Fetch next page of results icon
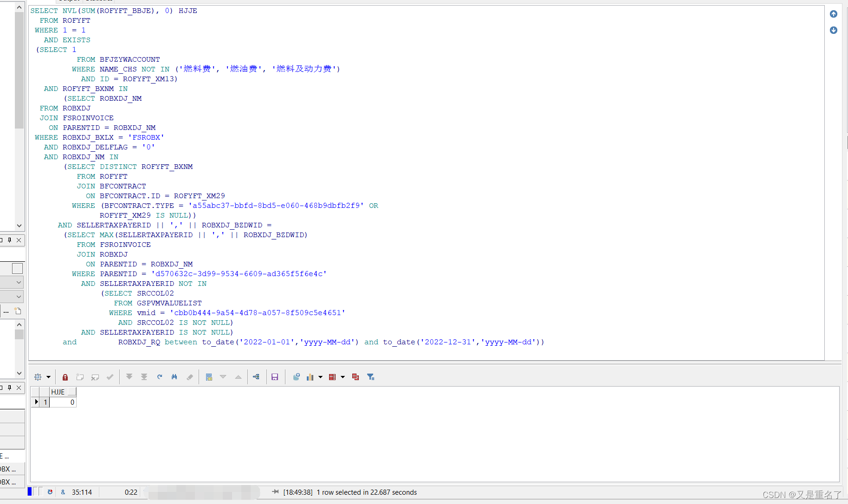The height and width of the screenshot is (504, 848). tap(129, 377)
